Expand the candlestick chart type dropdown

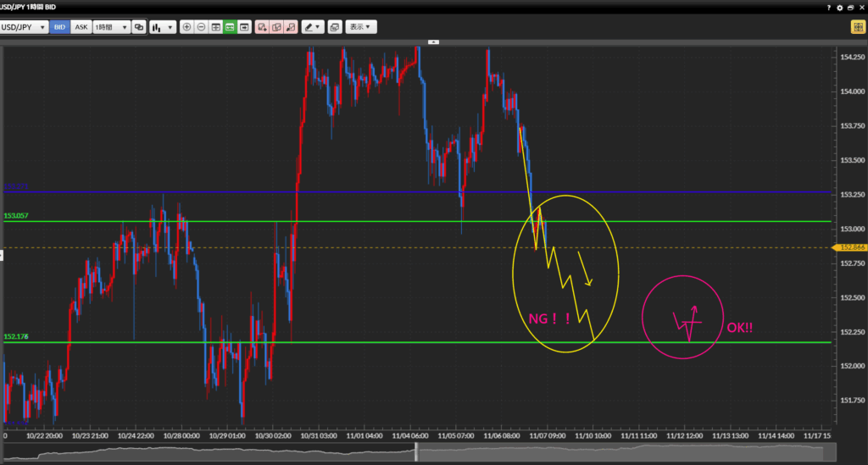click(162, 27)
